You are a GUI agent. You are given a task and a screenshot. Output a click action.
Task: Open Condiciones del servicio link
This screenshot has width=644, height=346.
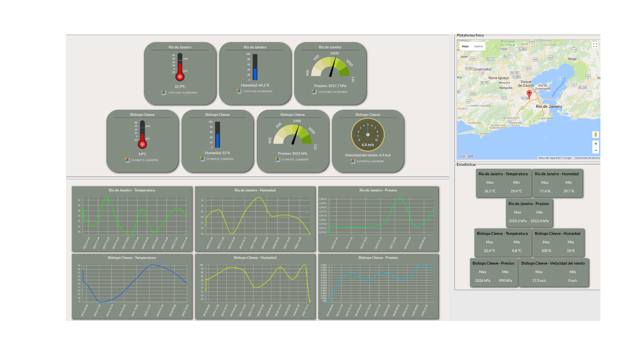(587, 158)
